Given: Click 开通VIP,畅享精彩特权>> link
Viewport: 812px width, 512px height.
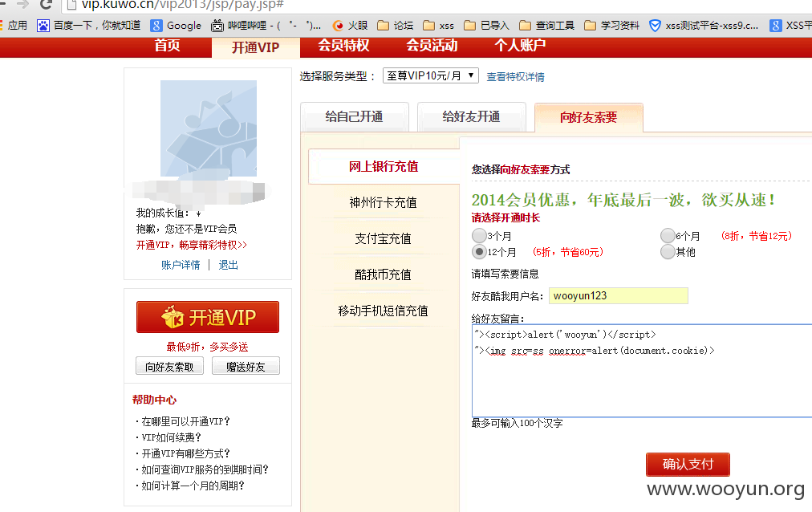Looking at the screenshot, I should (191, 245).
